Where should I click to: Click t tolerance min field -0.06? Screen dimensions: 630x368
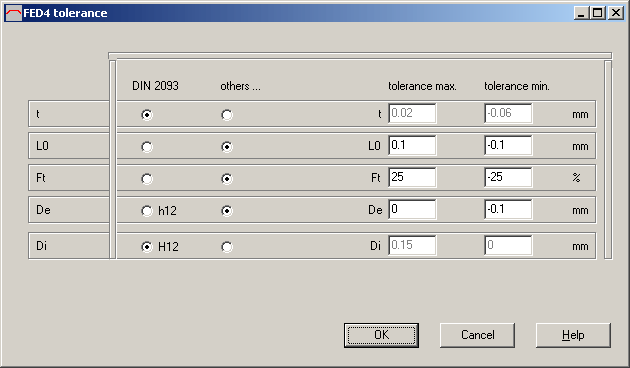508,113
